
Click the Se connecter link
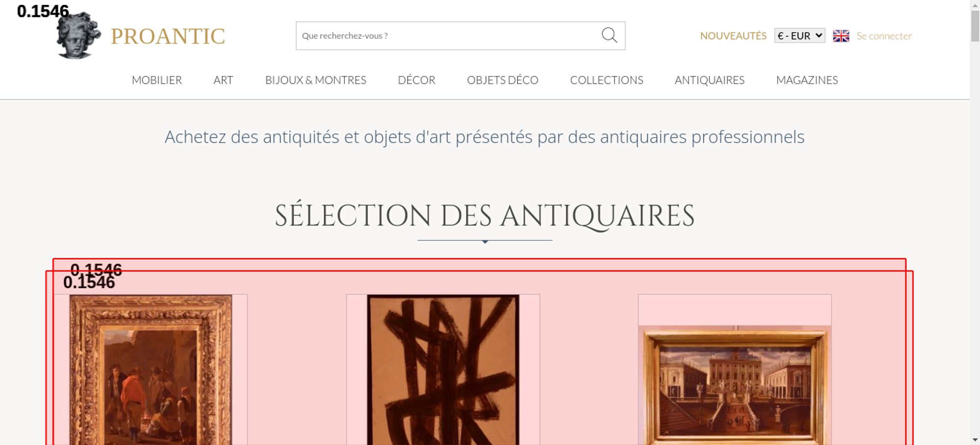click(884, 36)
